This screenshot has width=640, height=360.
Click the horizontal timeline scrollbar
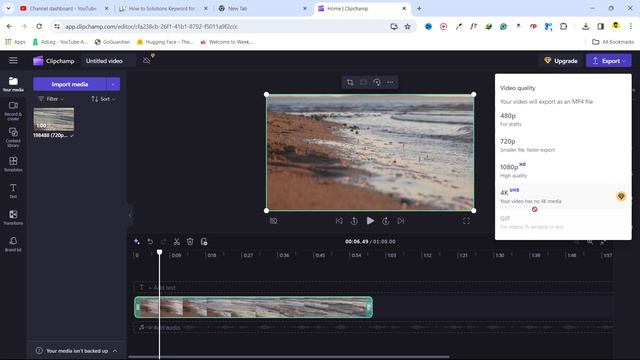[x=289, y=357]
